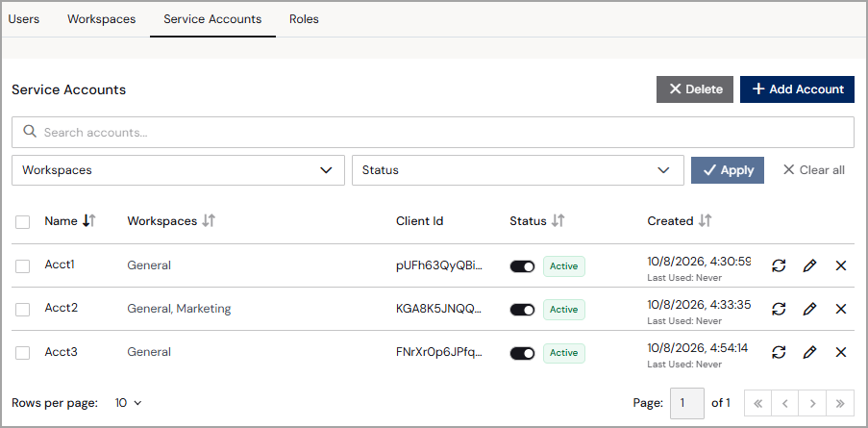868x428 pixels.
Task: Click the Active badge in Acct1 row
Action: (563, 266)
